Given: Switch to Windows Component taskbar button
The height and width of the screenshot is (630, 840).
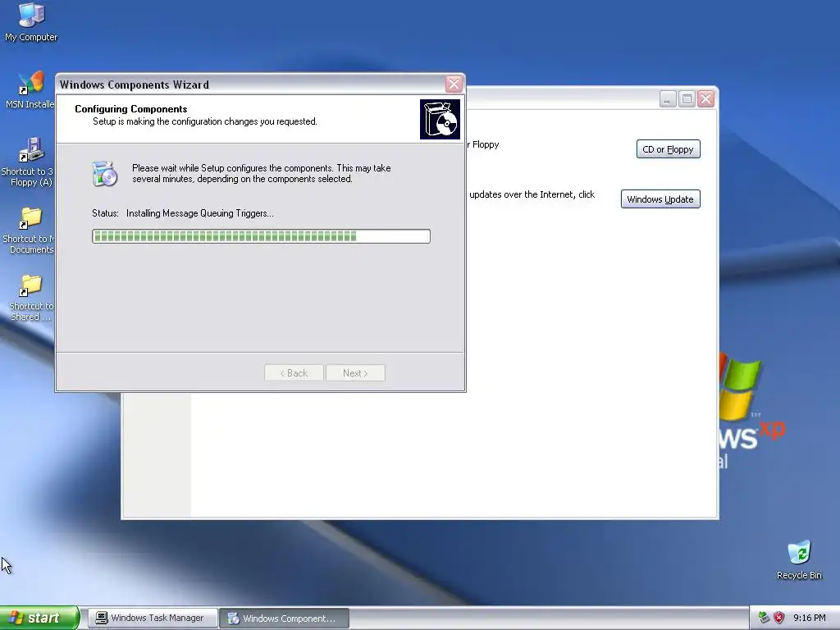Looking at the screenshot, I should [284, 618].
